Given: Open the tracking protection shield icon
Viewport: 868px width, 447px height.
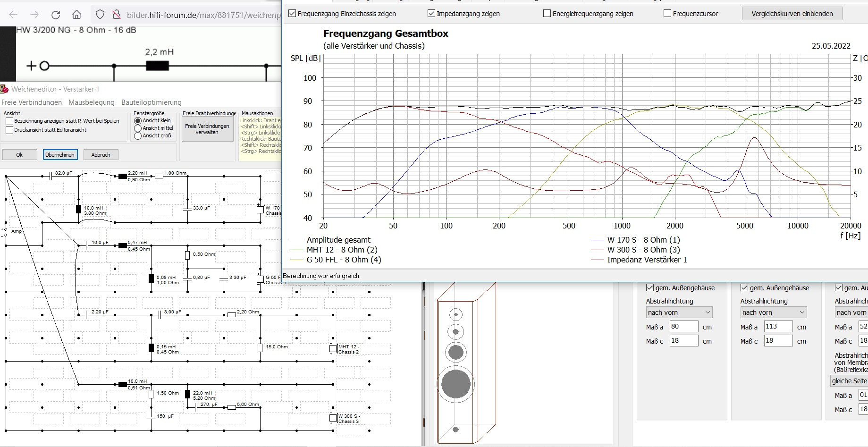Looking at the screenshot, I should (100, 15).
